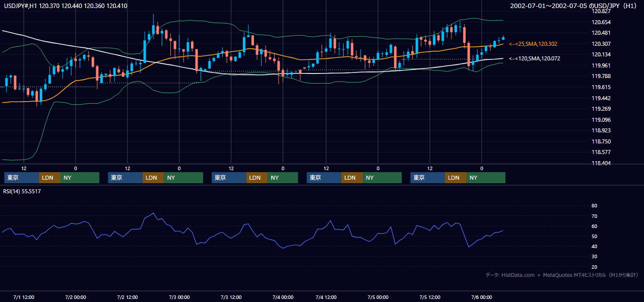Click RSI scale level 80
This screenshot has width=644, height=302.
[594, 206]
